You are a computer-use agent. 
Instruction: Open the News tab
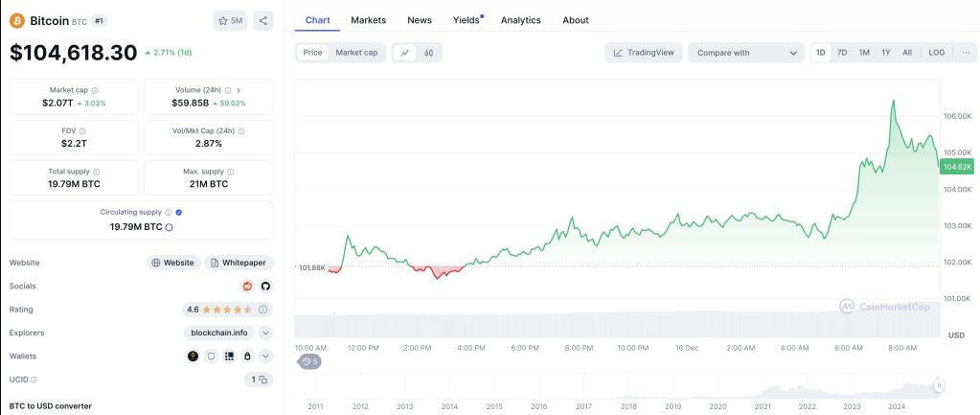pyautogui.click(x=420, y=20)
